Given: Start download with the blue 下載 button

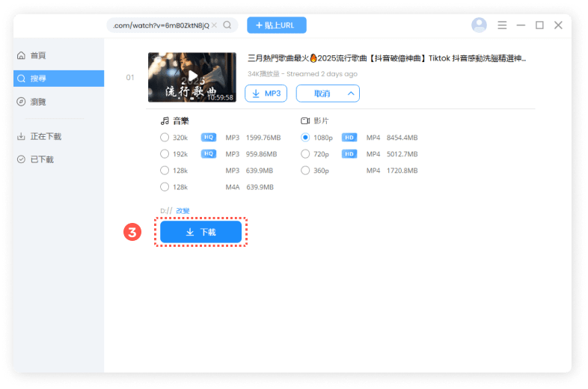Looking at the screenshot, I should click(200, 232).
